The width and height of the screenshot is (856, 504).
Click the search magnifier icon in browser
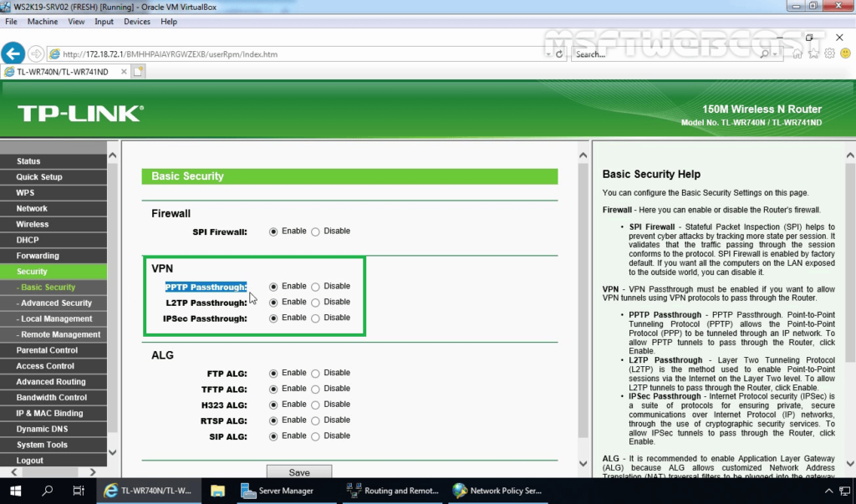[764, 53]
